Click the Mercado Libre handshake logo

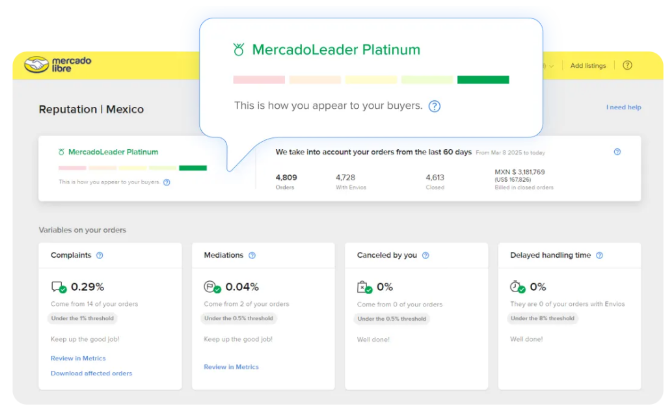coord(36,65)
